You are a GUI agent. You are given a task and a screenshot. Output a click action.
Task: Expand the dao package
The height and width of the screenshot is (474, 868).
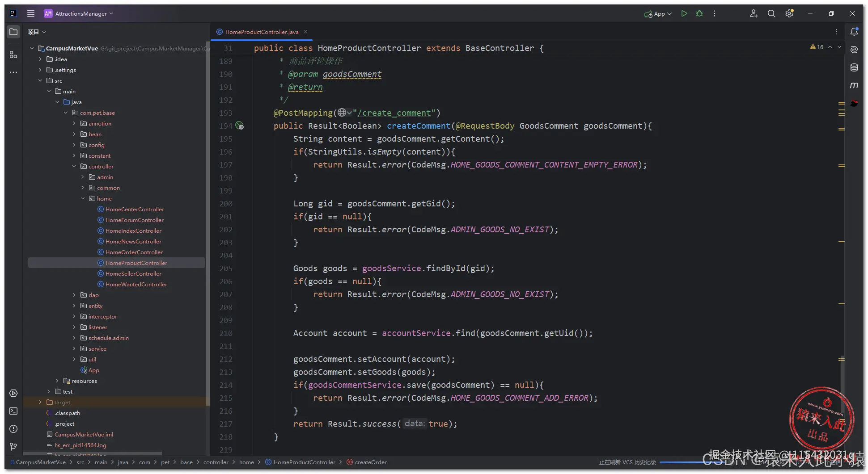[x=74, y=295]
